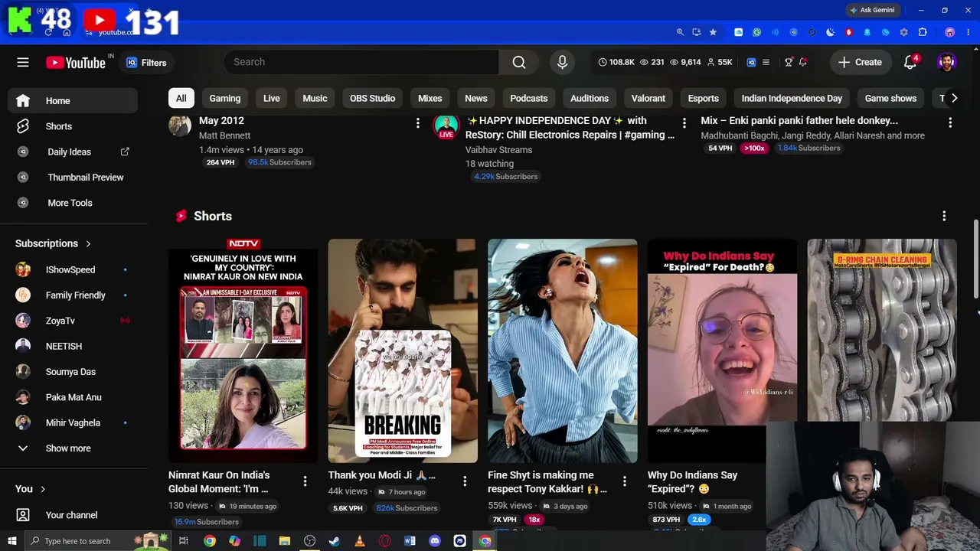Click the magnifier search submit button
980x551 pixels.
[519, 62]
